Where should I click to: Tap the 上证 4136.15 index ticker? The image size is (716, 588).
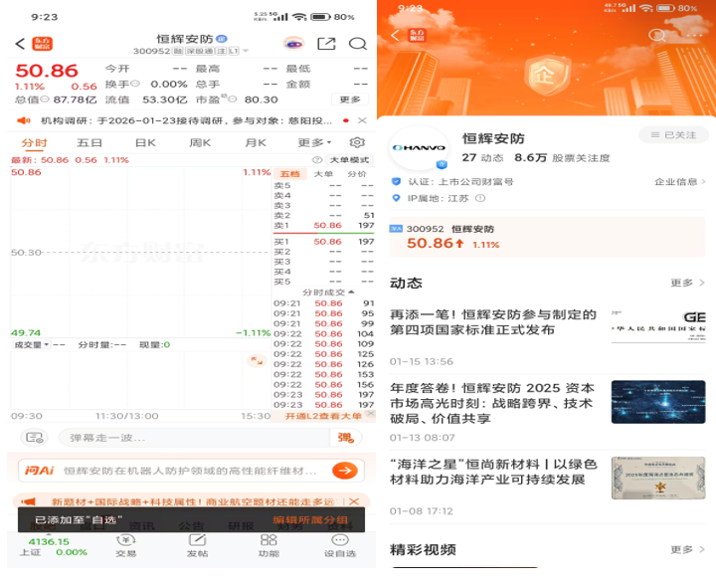point(53,546)
